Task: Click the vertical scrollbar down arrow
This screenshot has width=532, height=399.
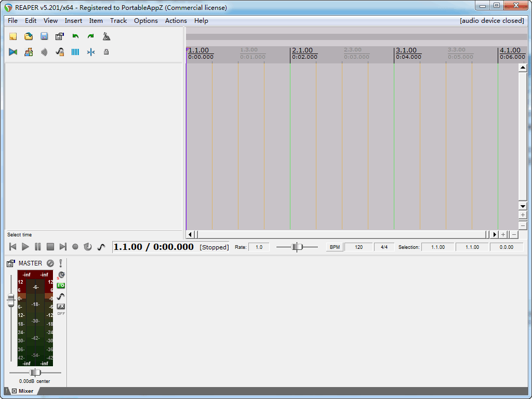Action: click(523, 206)
